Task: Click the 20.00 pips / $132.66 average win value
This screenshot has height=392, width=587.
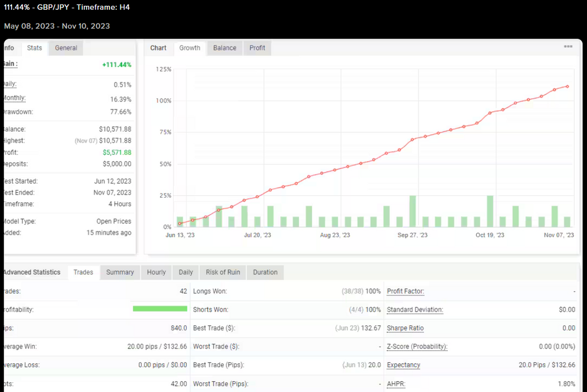Action: (x=157, y=347)
